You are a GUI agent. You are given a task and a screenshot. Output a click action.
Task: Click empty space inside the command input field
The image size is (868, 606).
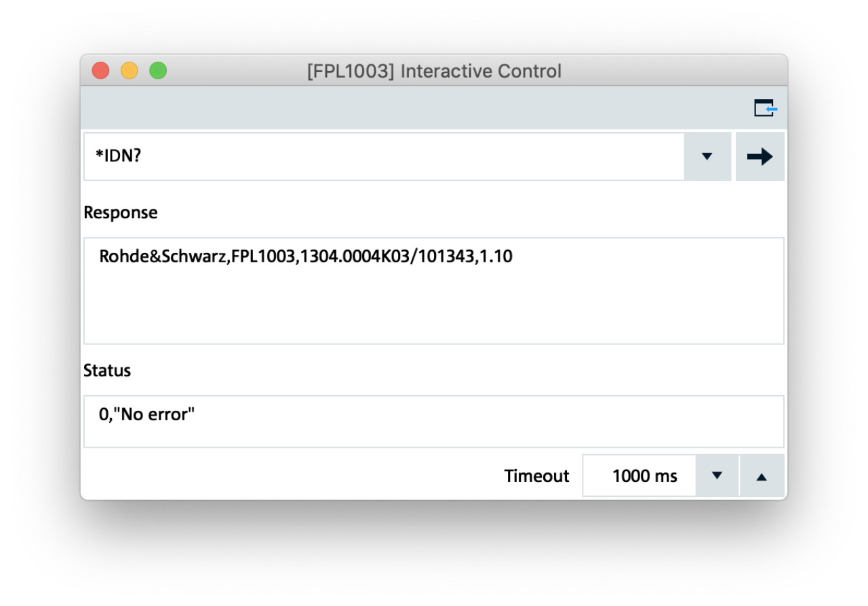tap(407, 157)
